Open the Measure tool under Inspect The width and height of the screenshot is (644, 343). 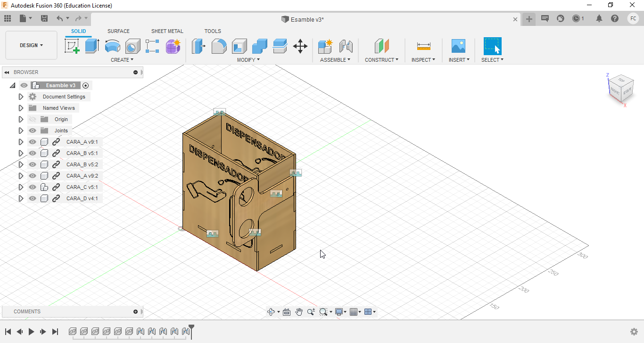423,46
